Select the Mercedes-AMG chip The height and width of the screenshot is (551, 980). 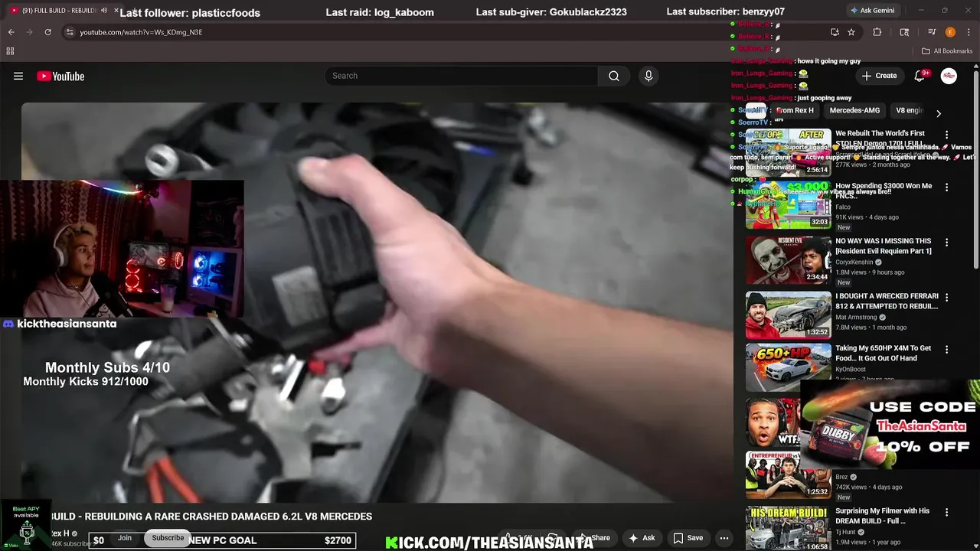854,110
